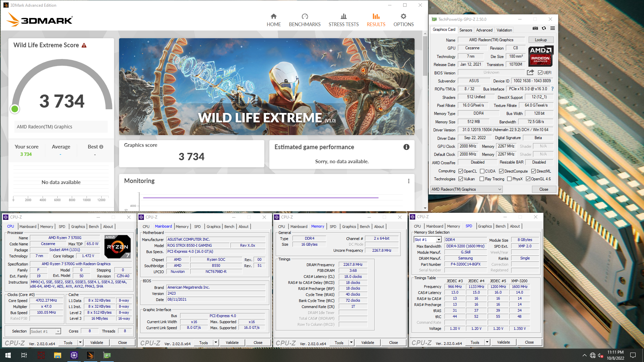Click the Wild Life Extreme banner image

point(267,86)
